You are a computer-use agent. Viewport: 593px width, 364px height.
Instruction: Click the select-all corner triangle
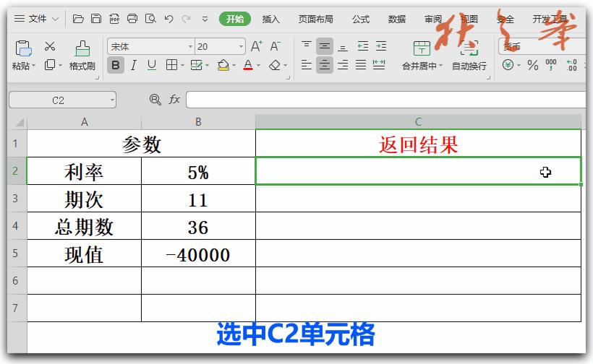point(19,123)
